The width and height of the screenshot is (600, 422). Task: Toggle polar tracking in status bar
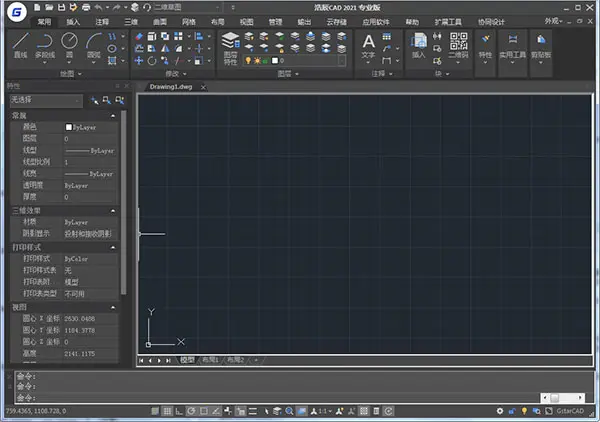[x=191, y=411]
